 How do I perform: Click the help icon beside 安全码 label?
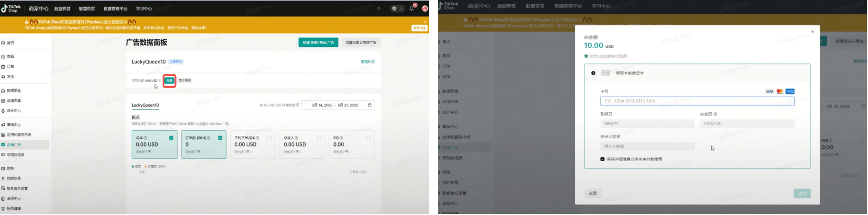point(715,114)
